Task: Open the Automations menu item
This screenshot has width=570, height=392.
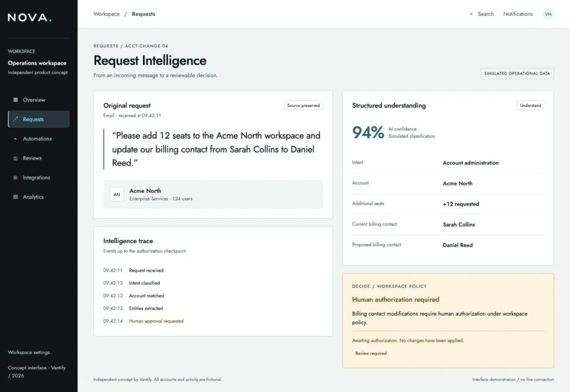Action: (38, 139)
